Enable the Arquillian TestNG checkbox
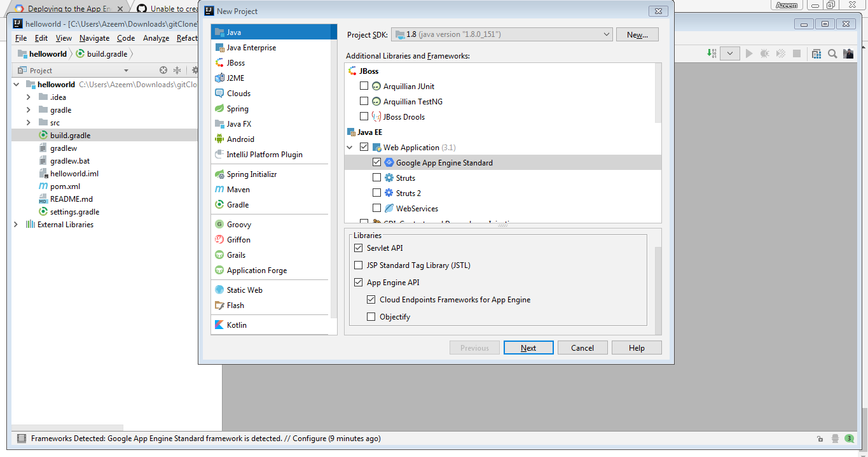Viewport: 868px width, 457px height. 364,101
